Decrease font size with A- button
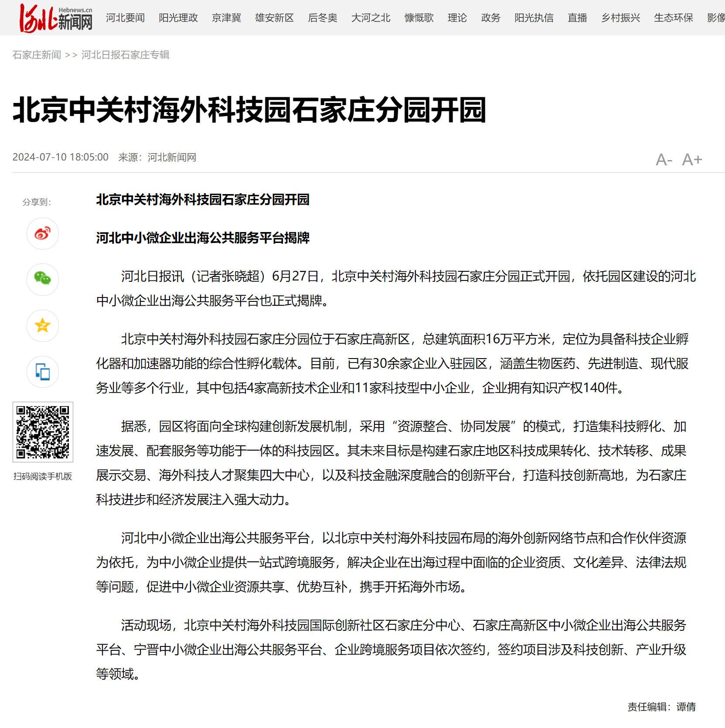Viewport: 725px width, 728px height. click(664, 160)
